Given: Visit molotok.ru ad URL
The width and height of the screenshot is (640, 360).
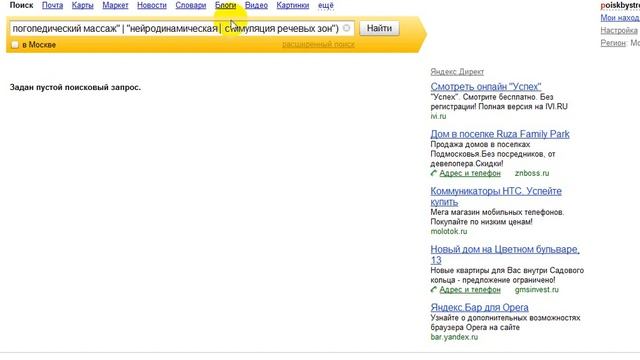Looking at the screenshot, I should 449,231.
